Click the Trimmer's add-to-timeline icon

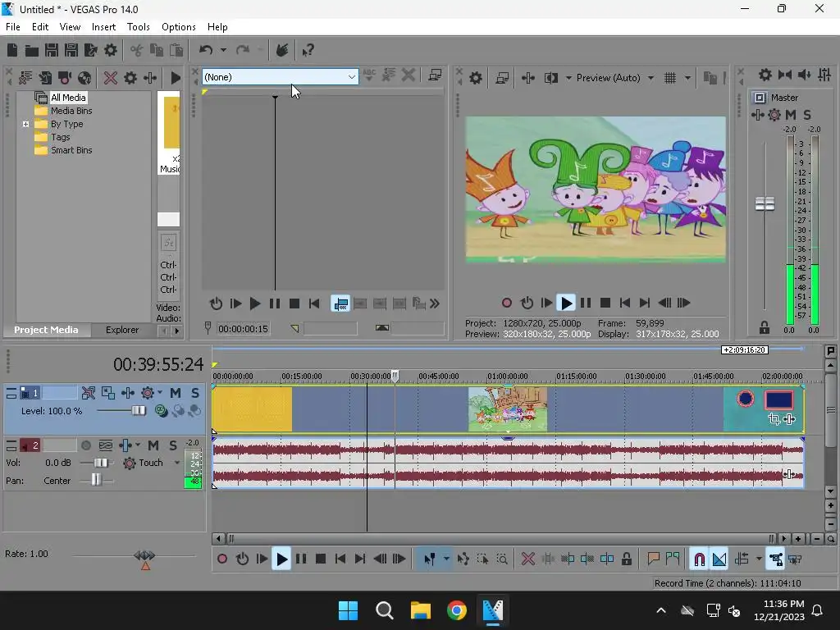click(340, 304)
